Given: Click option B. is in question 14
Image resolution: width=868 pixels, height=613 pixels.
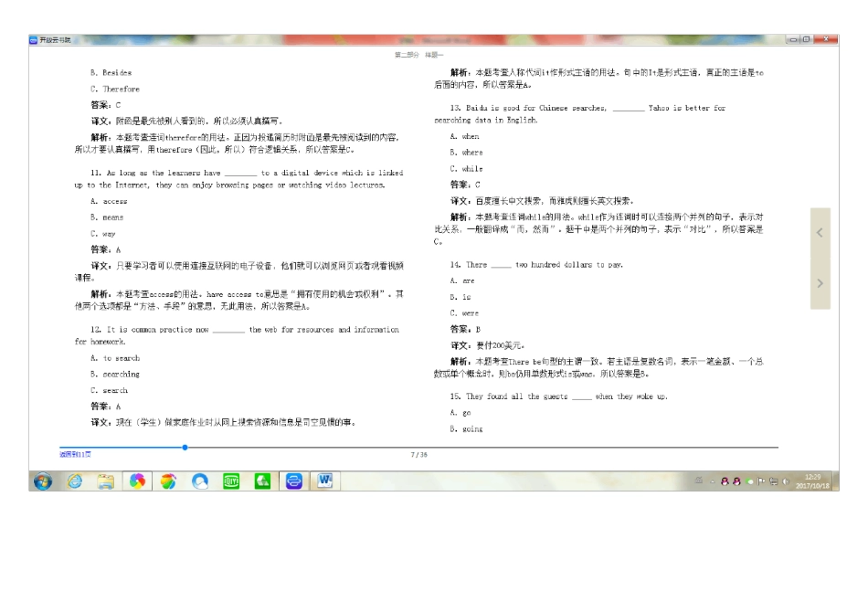Looking at the screenshot, I should pyautogui.click(x=460, y=297).
